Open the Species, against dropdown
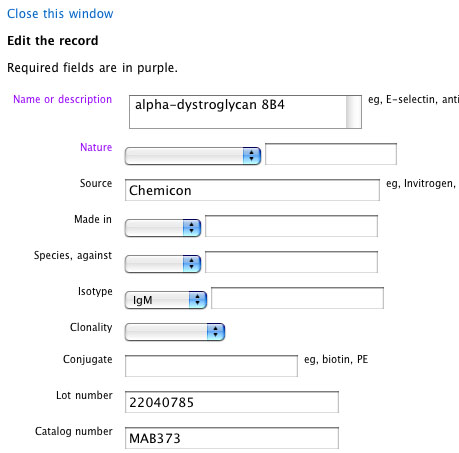The image size is (459, 453). (163, 264)
